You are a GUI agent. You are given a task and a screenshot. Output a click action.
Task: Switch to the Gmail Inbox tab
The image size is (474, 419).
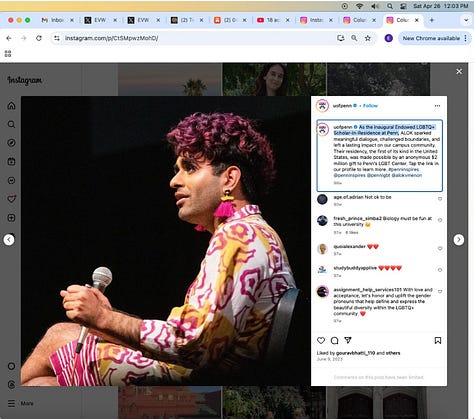(x=57, y=20)
